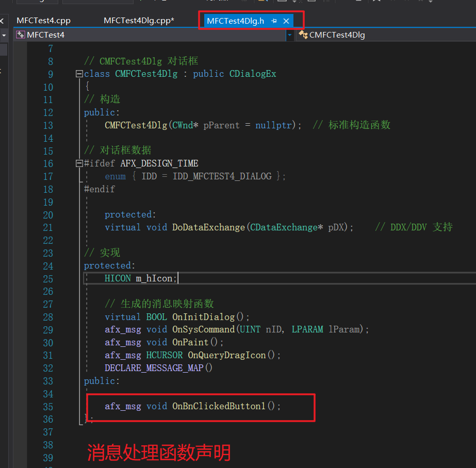Click the HCURSOR return type on line 31
The image size is (476, 468).
click(164, 355)
